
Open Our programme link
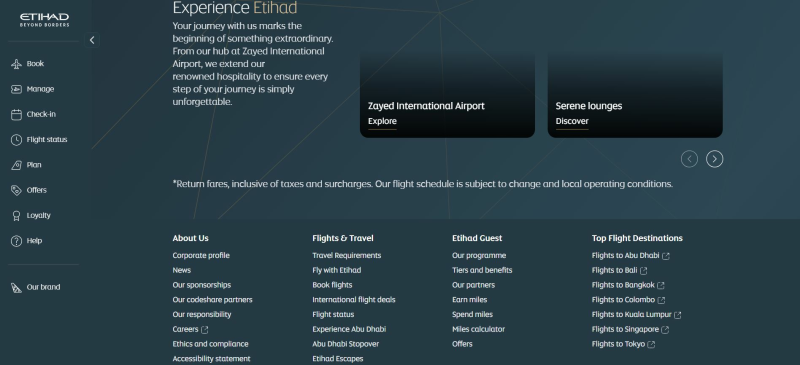479,255
